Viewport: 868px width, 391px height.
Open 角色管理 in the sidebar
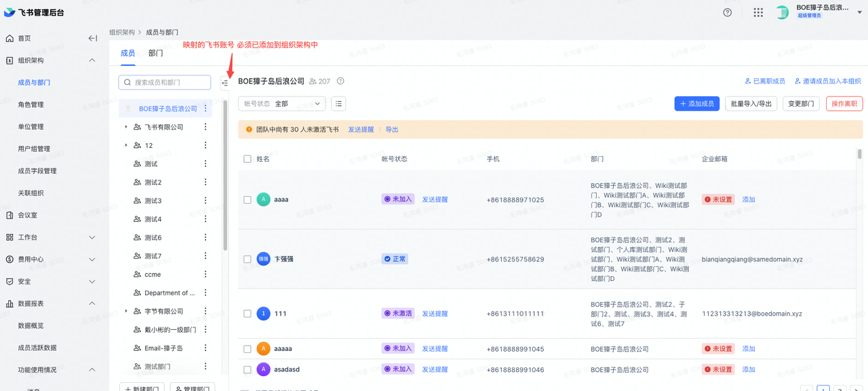click(x=31, y=105)
